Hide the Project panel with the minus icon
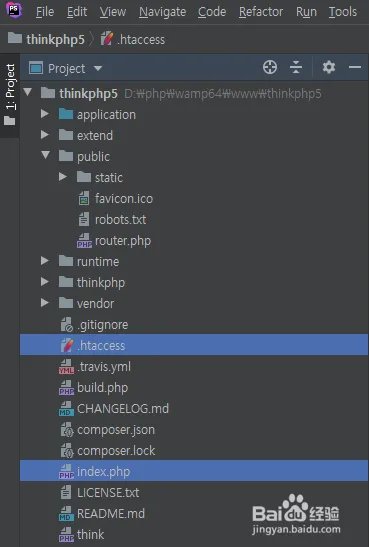The width and height of the screenshot is (369, 547). coord(355,67)
